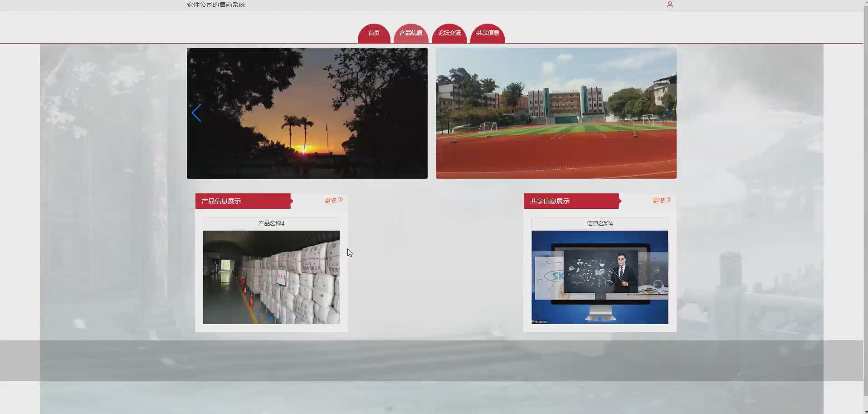Select the school sports field slide
Screen dimensions: 868x414
point(556,113)
